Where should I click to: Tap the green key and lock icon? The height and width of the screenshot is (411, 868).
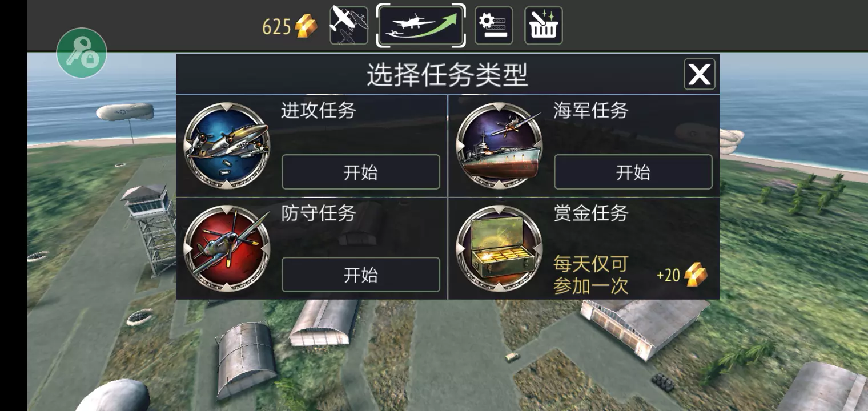tap(82, 53)
